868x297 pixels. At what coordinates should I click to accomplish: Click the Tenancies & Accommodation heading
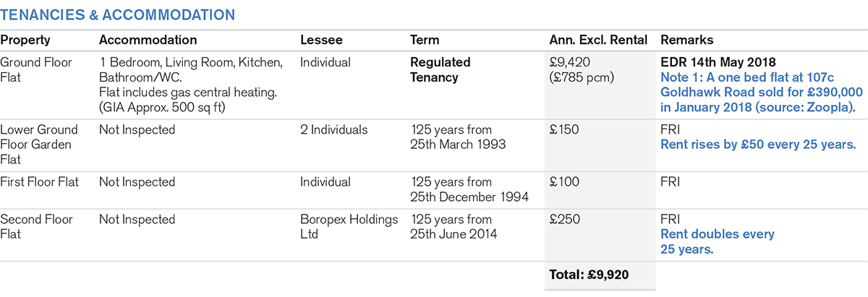[x=118, y=14]
